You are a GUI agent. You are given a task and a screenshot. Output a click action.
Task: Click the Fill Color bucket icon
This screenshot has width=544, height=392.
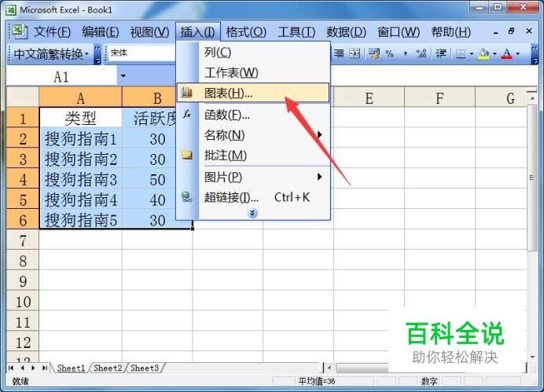[484, 53]
